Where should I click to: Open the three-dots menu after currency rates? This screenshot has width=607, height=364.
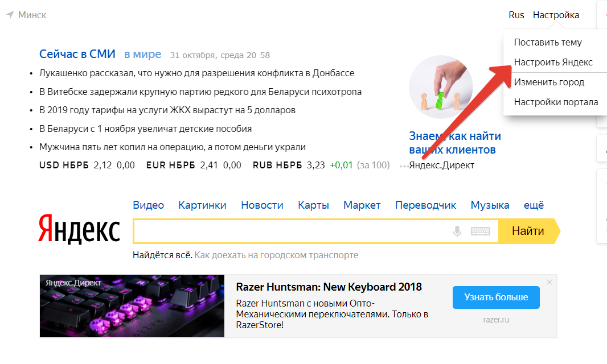point(403,166)
